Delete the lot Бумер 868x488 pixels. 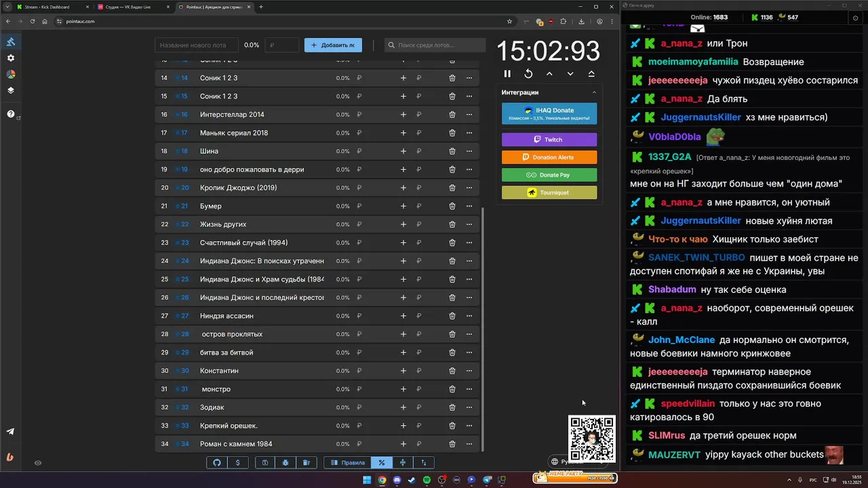(x=452, y=206)
